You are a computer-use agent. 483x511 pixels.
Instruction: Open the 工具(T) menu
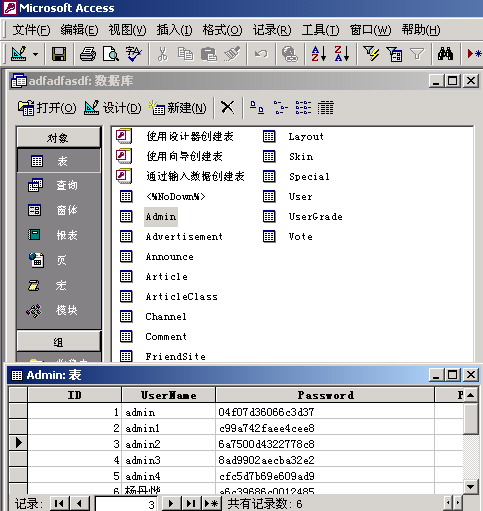[x=320, y=30]
